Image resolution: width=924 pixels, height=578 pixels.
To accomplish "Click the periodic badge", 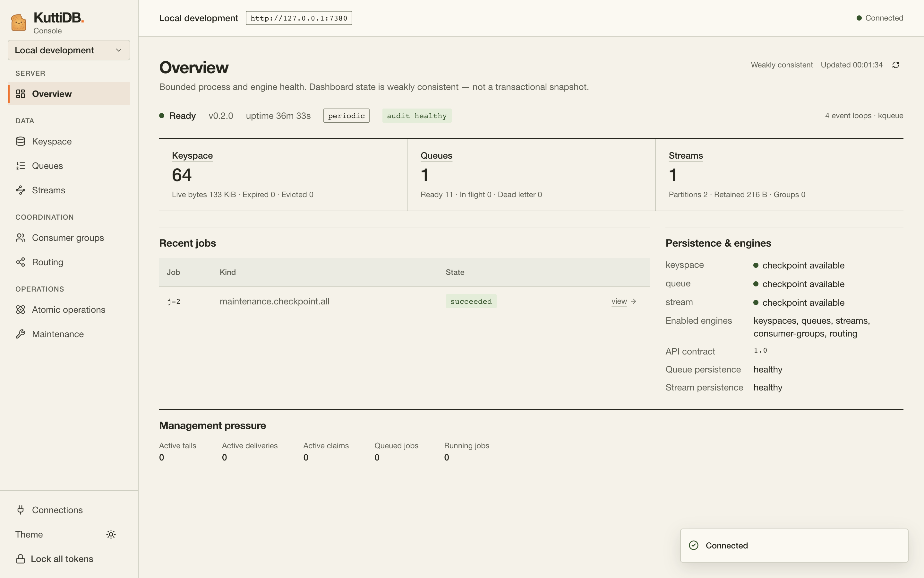I will point(346,116).
